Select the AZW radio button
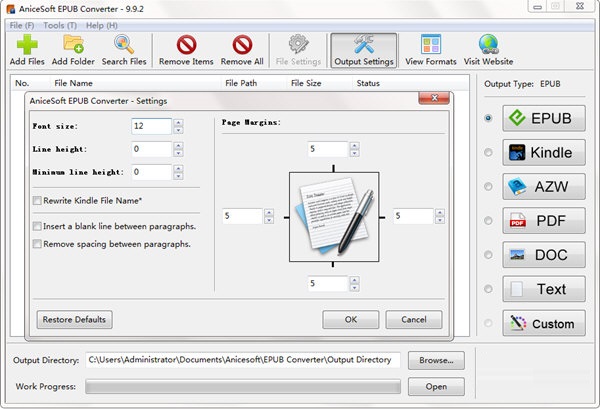Screen dimensions: 600x409 click(x=488, y=186)
